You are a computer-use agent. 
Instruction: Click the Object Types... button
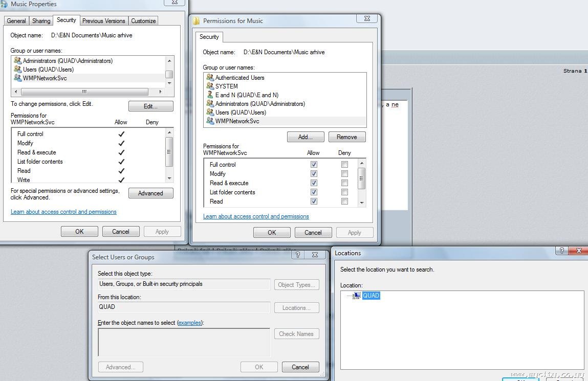(x=297, y=285)
